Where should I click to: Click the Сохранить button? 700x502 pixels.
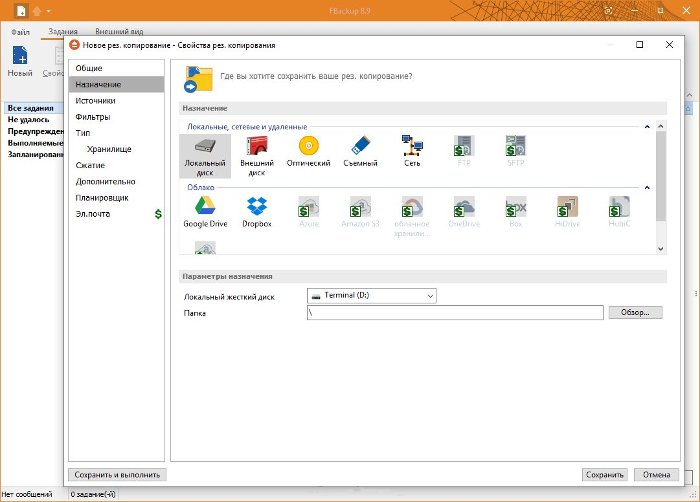click(605, 475)
